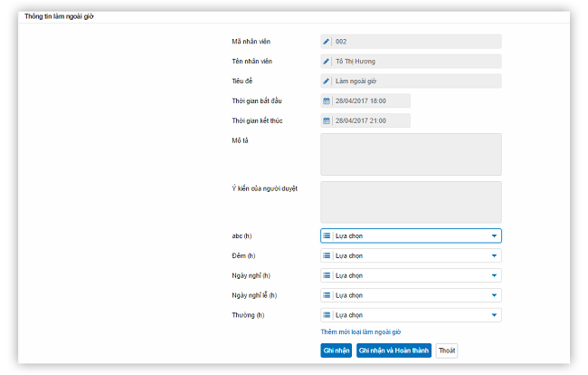Screen dimensions: 588x375
Task: Open the calendar icon for Thời gian bắt đầu
Action: point(327,101)
